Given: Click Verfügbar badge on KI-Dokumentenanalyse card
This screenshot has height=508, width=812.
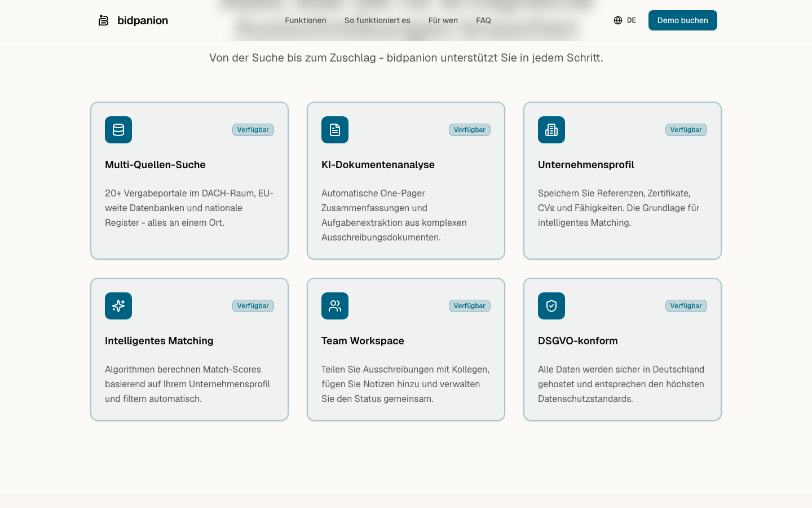Looking at the screenshot, I should 470,130.
